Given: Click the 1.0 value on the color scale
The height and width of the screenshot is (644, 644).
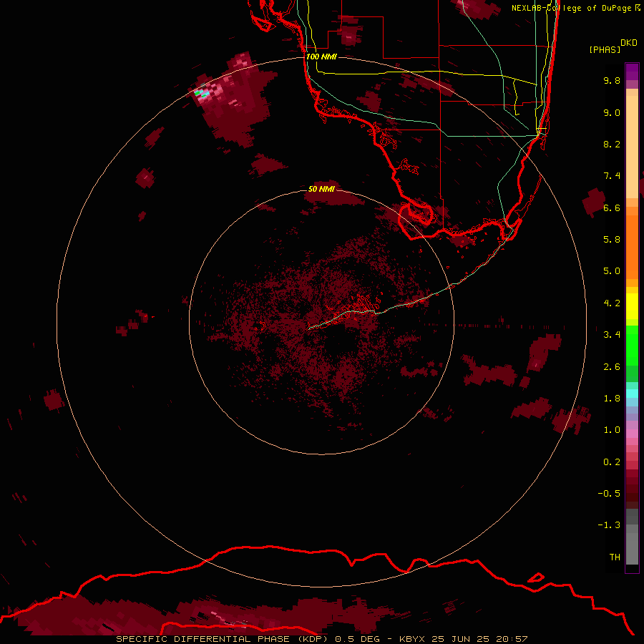Looking at the screenshot, I should coord(612,430).
